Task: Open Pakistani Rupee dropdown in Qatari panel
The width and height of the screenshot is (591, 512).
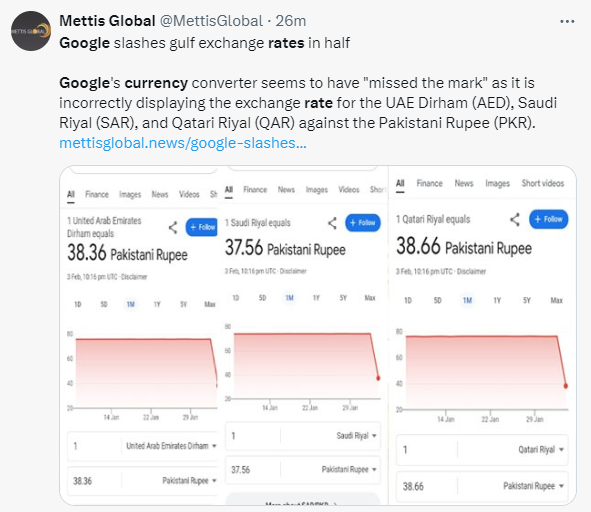Action: click(x=533, y=486)
